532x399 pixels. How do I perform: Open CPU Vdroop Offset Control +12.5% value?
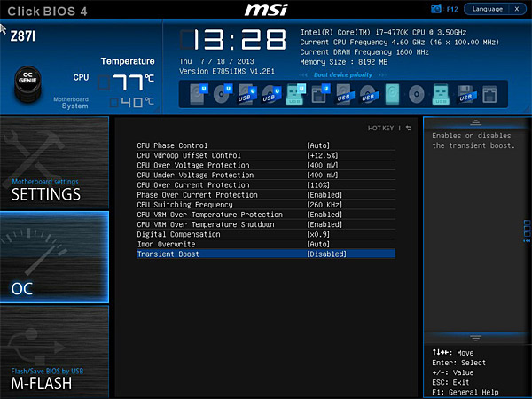pyautogui.click(x=323, y=155)
